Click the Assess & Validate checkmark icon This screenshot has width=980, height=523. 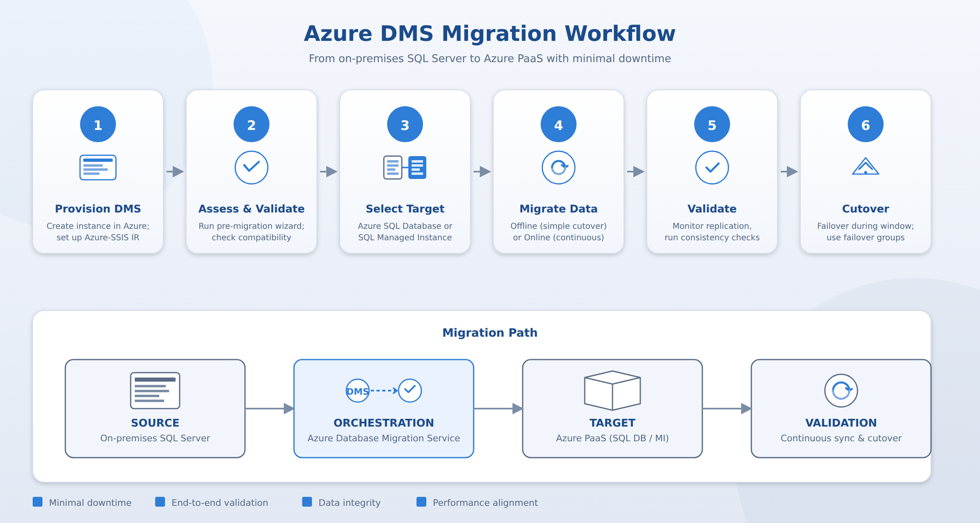coord(252,168)
